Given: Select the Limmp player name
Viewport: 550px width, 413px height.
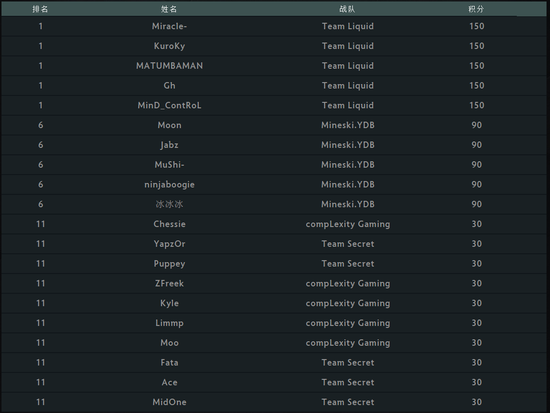Looking at the screenshot, I should coord(169,323).
